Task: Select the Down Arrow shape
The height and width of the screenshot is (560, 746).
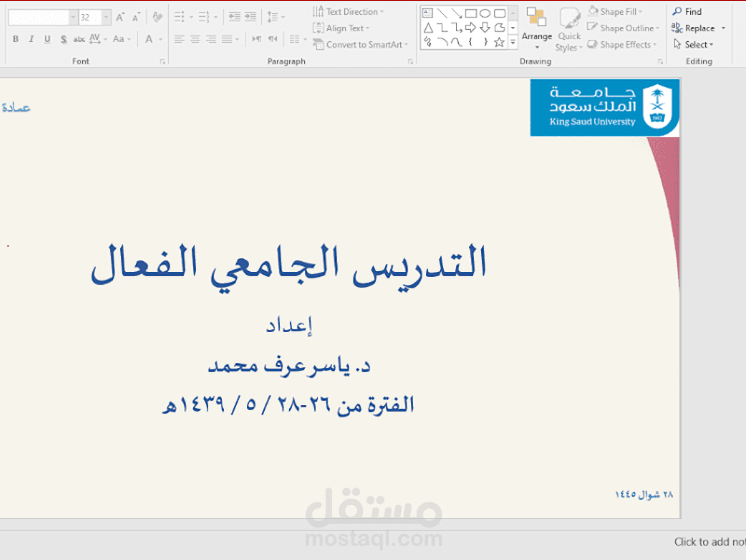Action: pyautogui.click(x=485, y=28)
